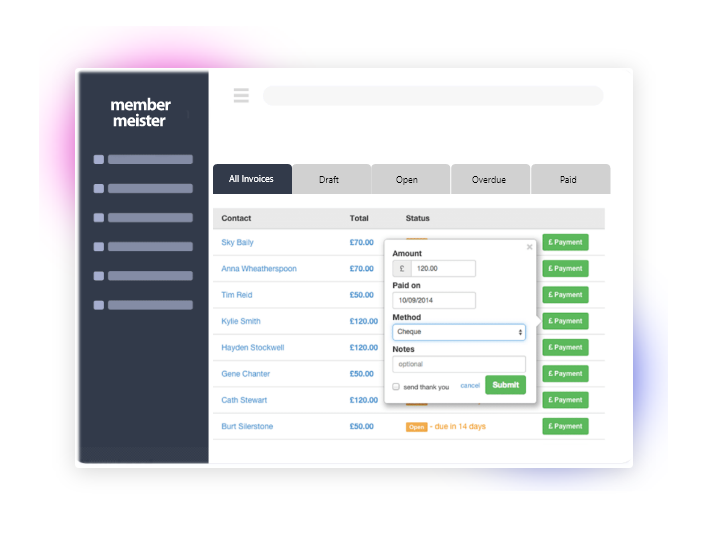Select the Paid tab

click(x=568, y=180)
